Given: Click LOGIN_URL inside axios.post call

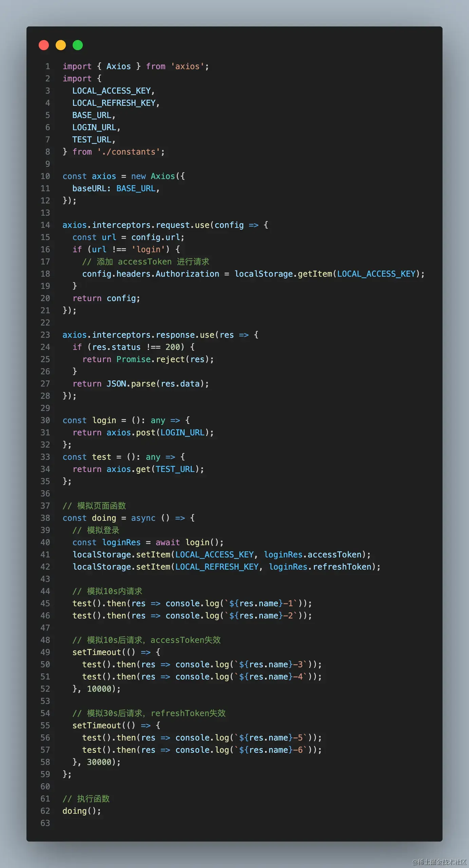Looking at the screenshot, I should pos(183,433).
